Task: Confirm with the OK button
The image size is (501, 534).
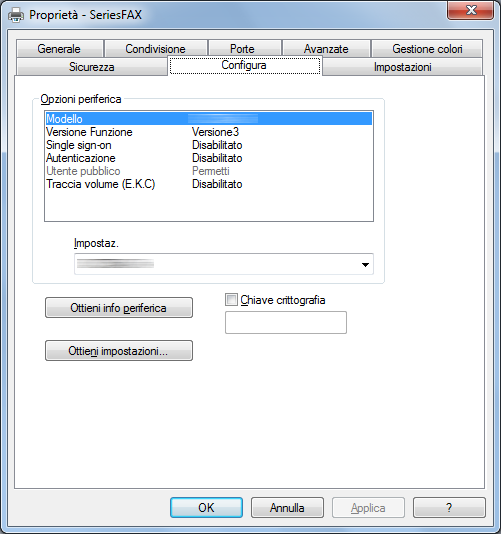Action: pos(206,507)
